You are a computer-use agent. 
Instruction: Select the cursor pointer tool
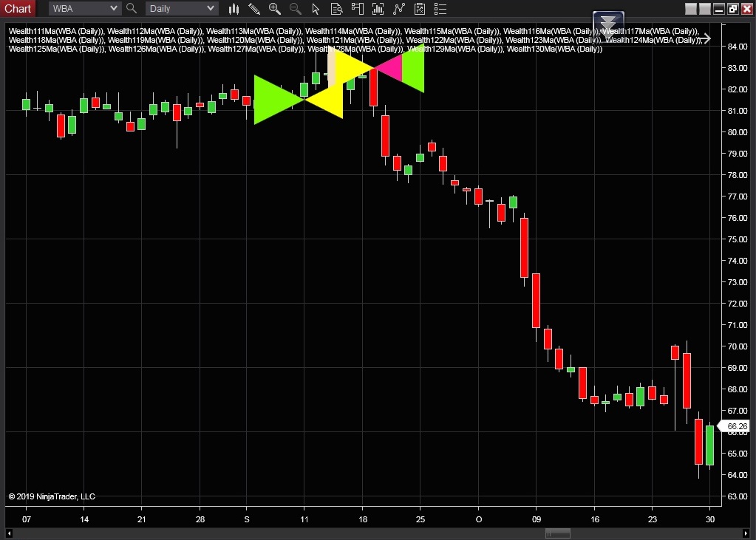pos(316,9)
